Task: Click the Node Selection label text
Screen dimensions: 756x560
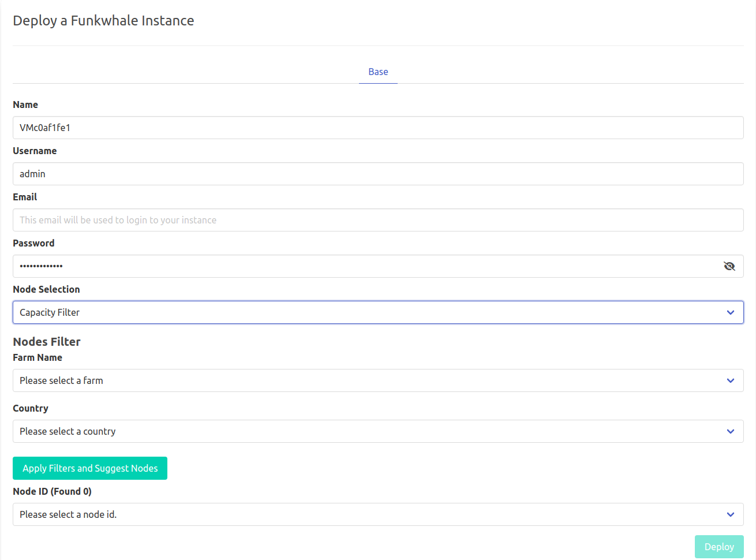Action: point(46,289)
